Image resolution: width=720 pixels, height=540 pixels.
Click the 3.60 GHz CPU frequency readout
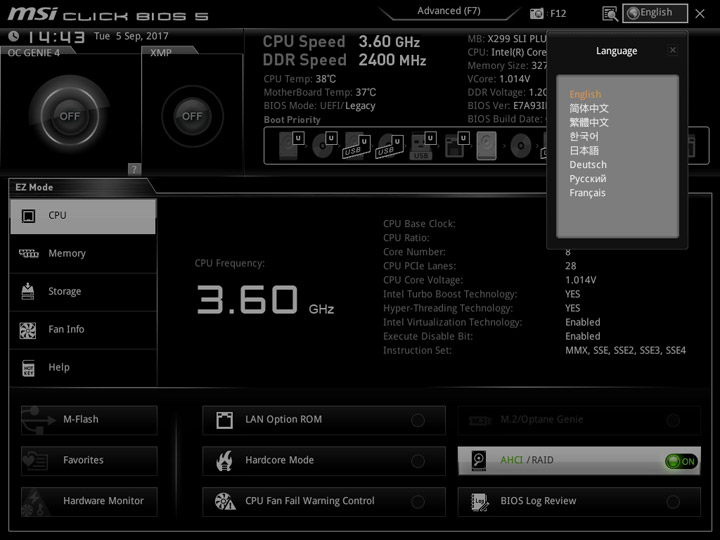coord(265,300)
